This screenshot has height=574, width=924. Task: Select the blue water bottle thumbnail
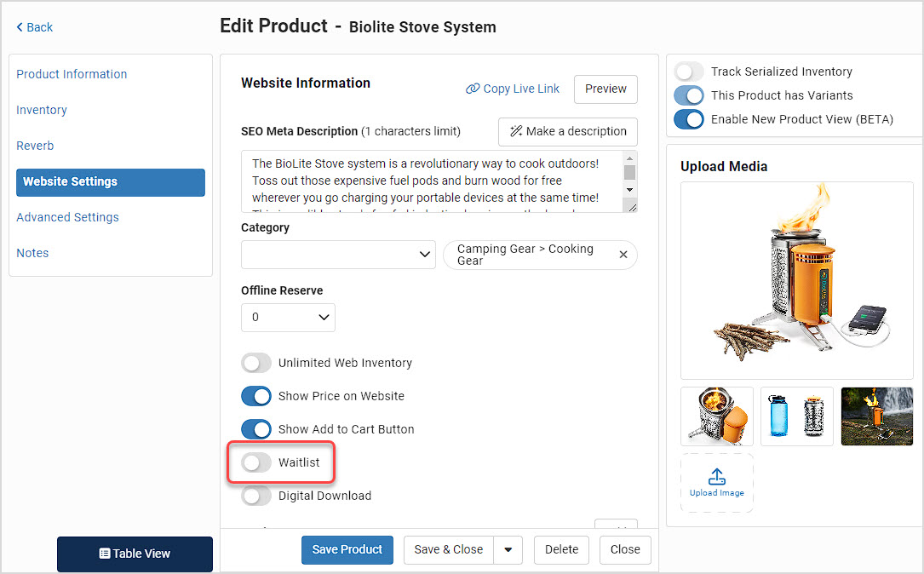click(797, 416)
